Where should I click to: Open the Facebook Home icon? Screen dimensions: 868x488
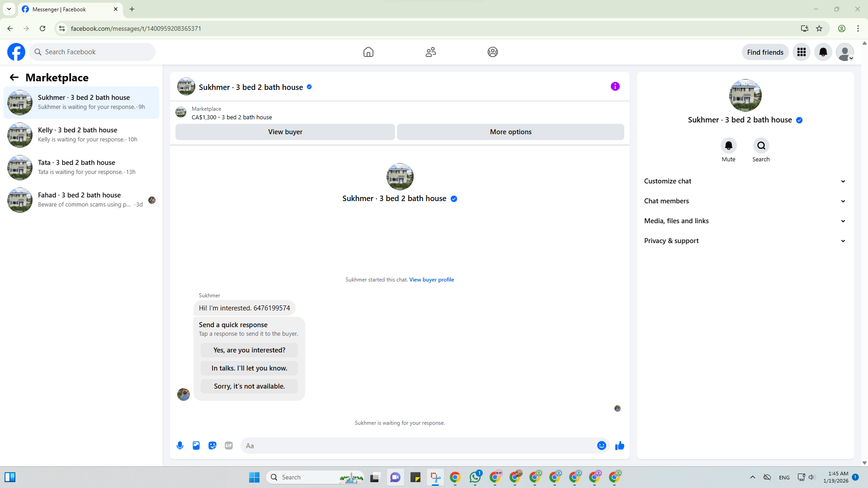(368, 52)
